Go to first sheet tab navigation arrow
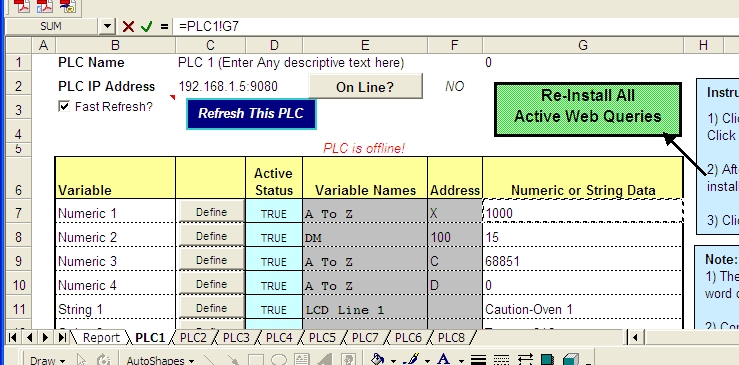This screenshot has height=365, width=739. pyautogui.click(x=13, y=337)
